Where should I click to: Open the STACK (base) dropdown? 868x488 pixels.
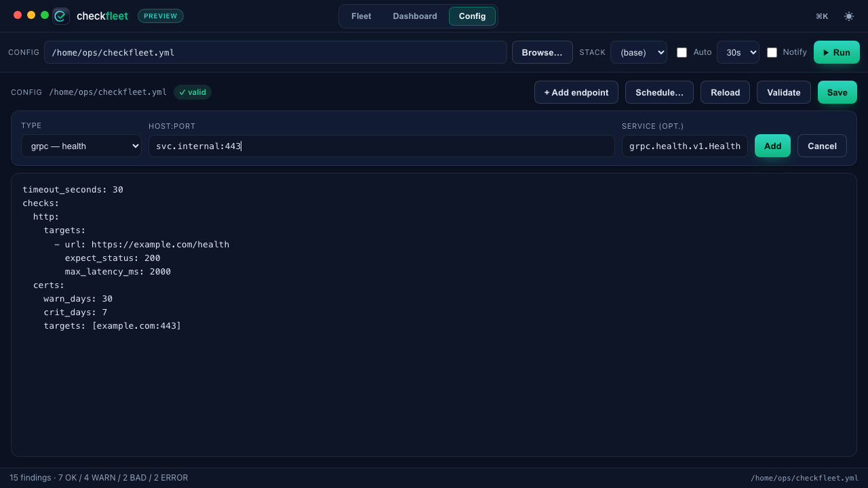(639, 52)
